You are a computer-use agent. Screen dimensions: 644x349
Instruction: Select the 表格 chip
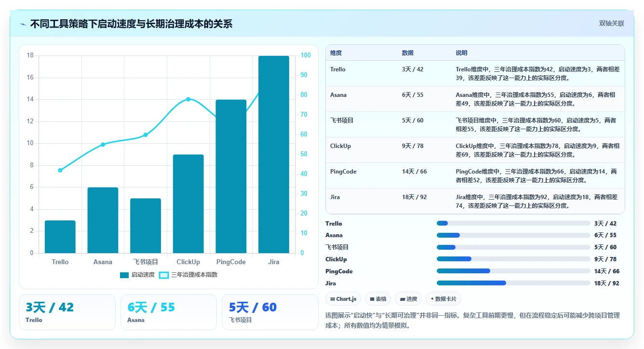378,299
